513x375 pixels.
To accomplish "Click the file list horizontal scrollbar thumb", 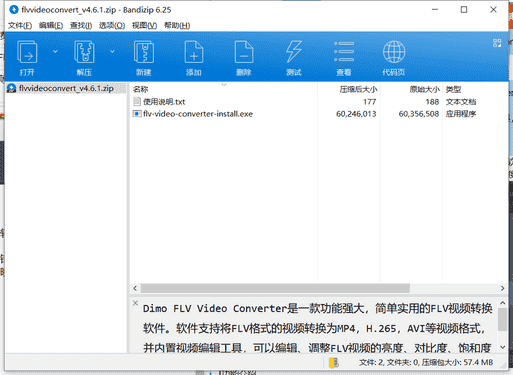I will tap(275, 288).
